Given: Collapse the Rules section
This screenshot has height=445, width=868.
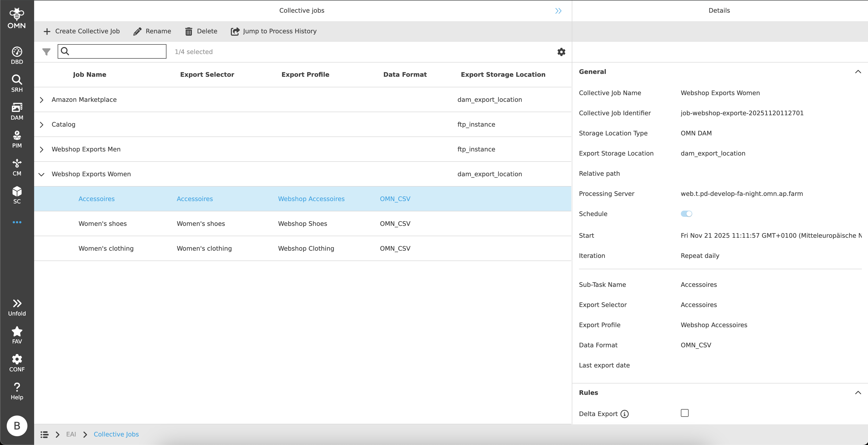Looking at the screenshot, I should [x=858, y=393].
